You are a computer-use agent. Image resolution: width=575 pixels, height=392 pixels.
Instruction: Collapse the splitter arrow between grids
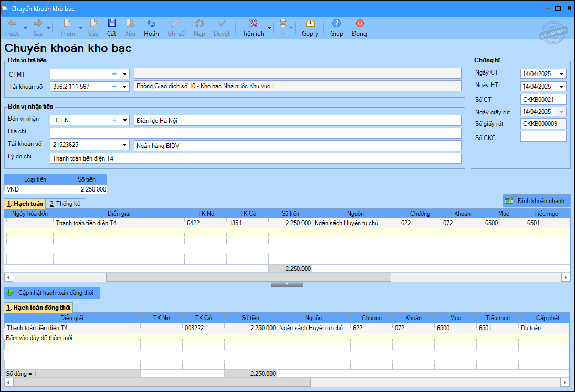[x=287, y=284]
